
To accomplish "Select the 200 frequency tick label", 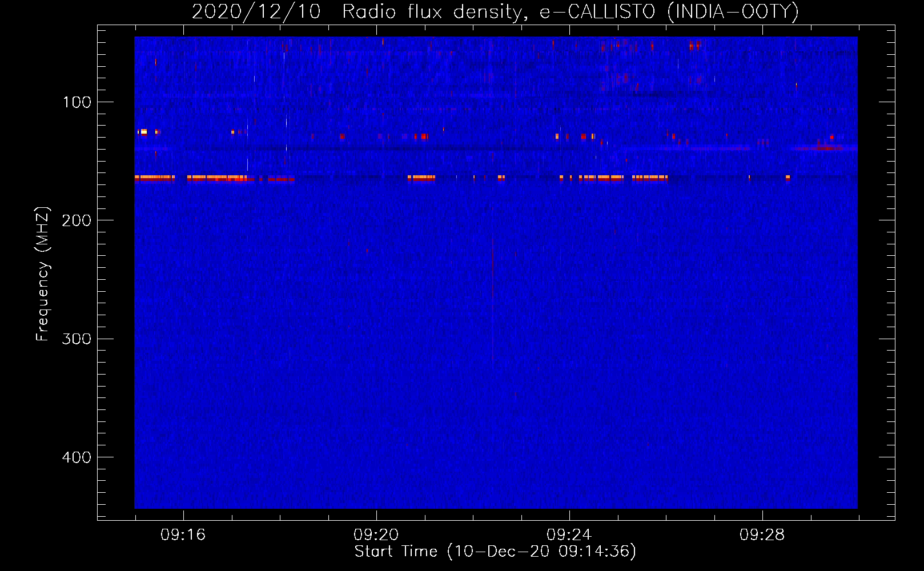I will pos(77,220).
